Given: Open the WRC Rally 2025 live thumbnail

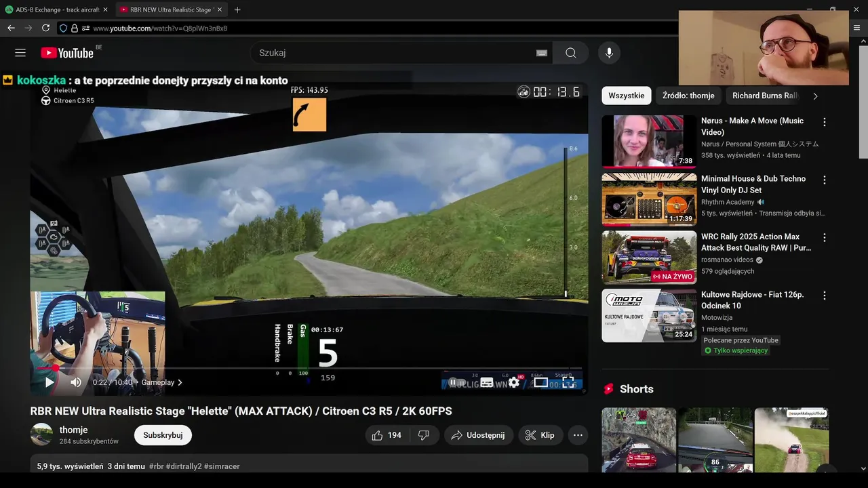Looking at the screenshot, I should pyautogui.click(x=649, y=258).
